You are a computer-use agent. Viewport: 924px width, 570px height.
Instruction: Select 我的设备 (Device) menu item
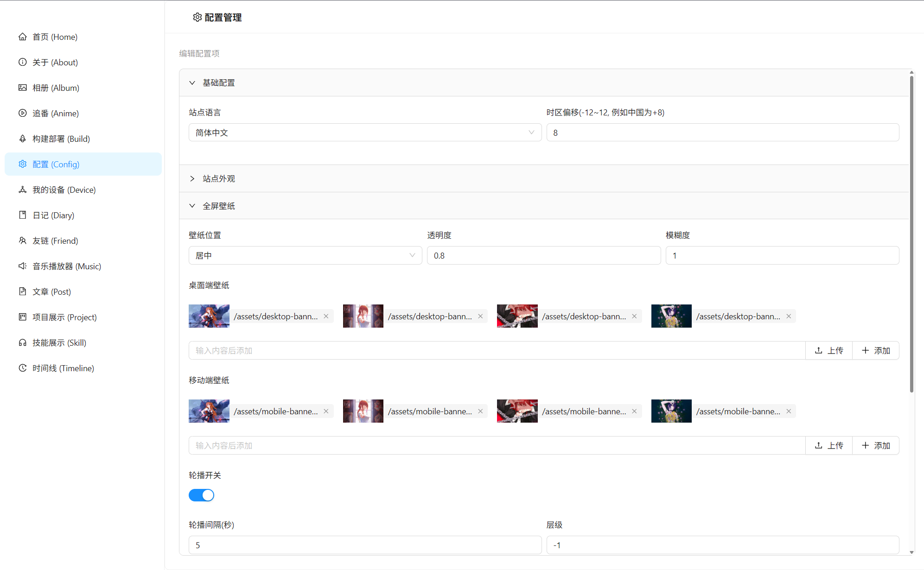click(83, 190)
